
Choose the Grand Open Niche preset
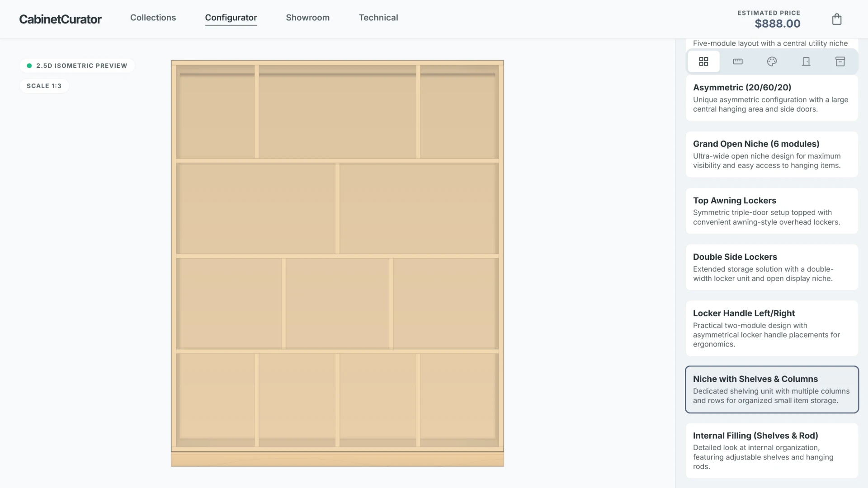(771, 154)
